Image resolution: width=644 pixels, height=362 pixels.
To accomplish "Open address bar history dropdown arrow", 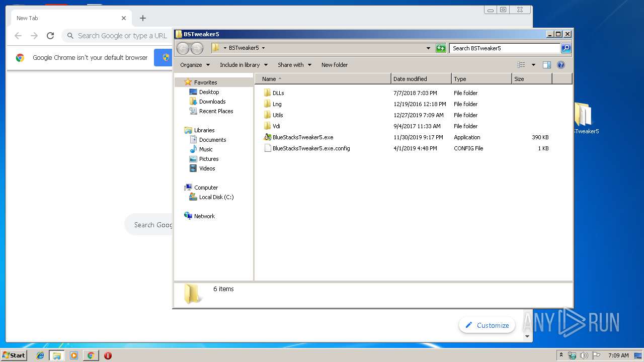I will pos(428,48).
